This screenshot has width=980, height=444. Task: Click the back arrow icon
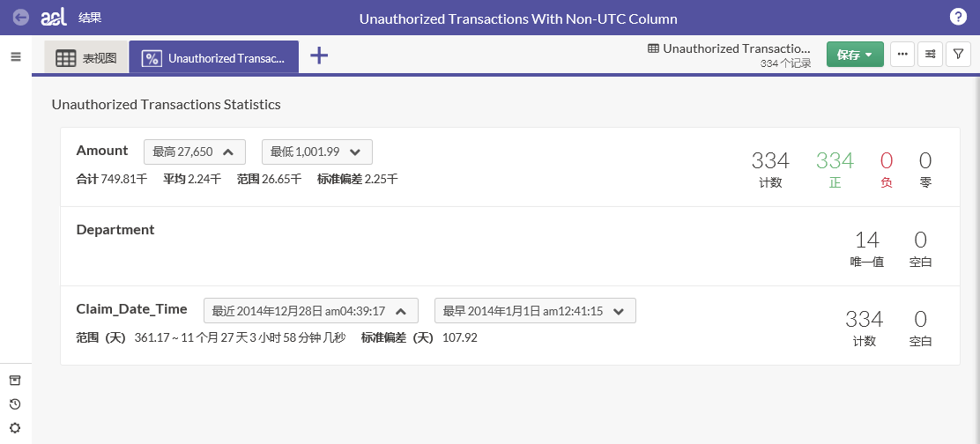tap(21, 18)
